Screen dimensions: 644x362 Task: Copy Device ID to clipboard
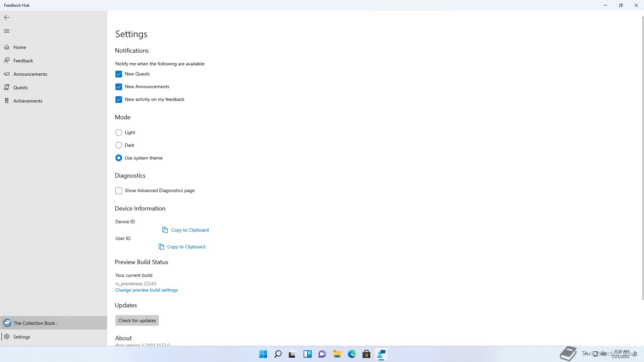tap(185, 230)
